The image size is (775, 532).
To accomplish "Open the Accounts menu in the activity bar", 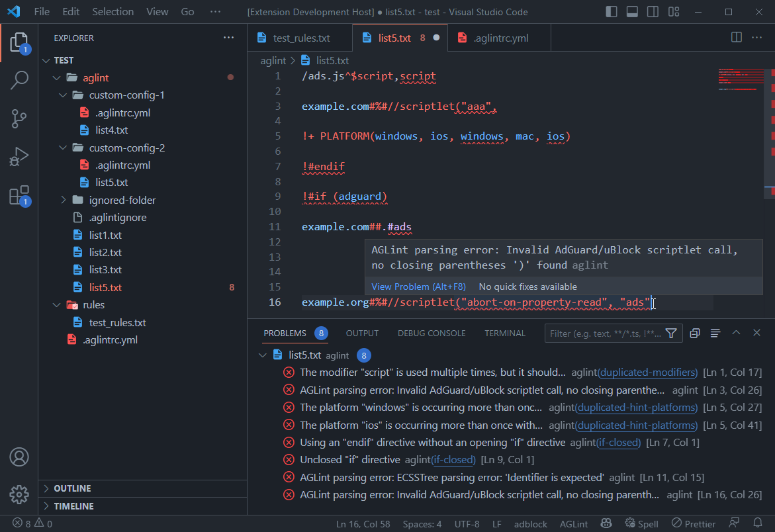I will (19, 457).
